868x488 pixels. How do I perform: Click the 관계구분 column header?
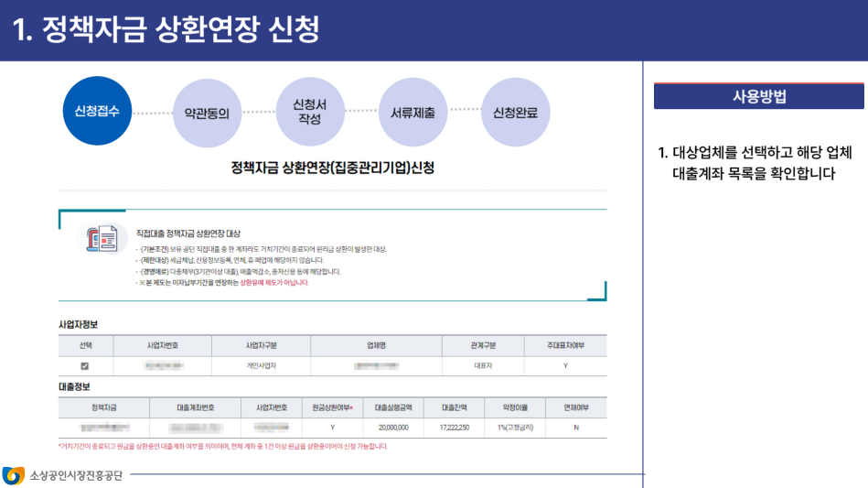483,346
